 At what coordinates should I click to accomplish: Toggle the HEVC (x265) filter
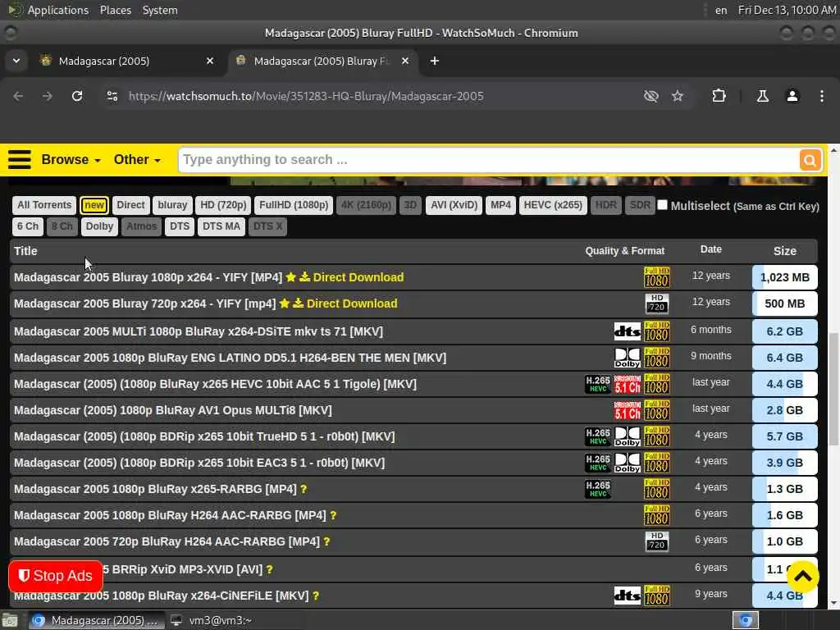coord(553,205)
